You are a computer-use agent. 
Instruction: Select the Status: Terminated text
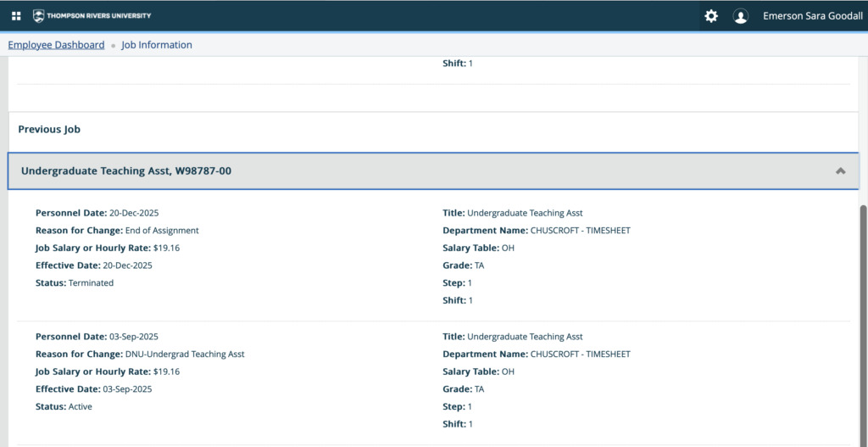point(75,282)
